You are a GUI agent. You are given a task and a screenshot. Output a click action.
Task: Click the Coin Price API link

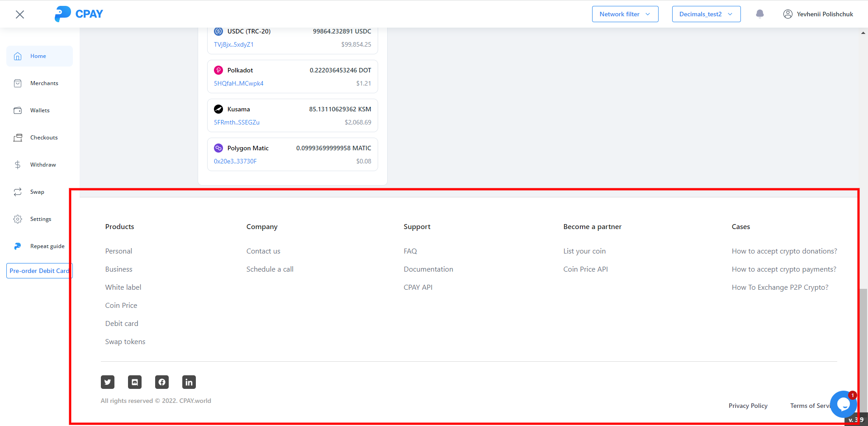[585, 269]
